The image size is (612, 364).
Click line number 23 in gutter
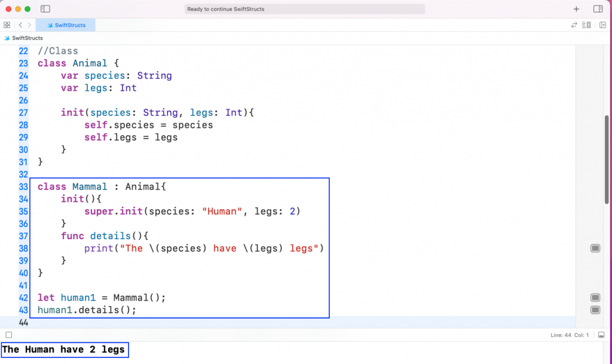point(23,63)
